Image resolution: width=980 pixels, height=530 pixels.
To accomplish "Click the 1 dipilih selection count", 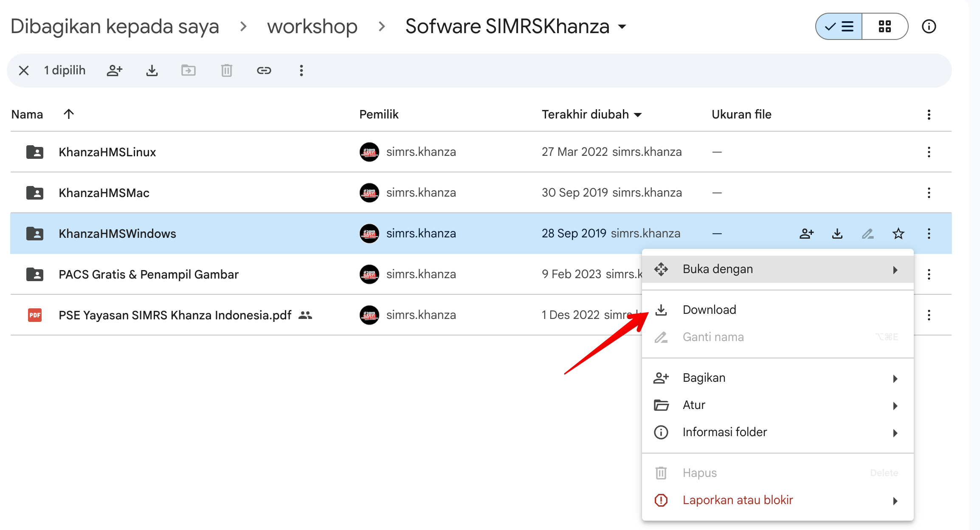I will click(65, 70).
